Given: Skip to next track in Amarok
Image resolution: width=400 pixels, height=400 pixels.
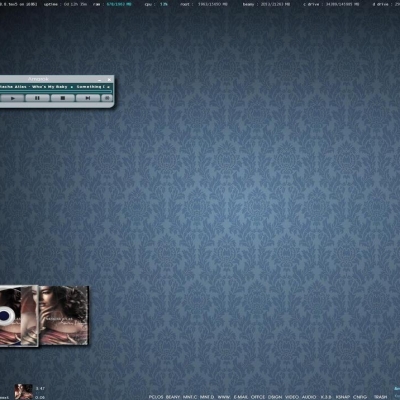Looking at the screenshot, I should pyautogui.click(x=88, y=98).
